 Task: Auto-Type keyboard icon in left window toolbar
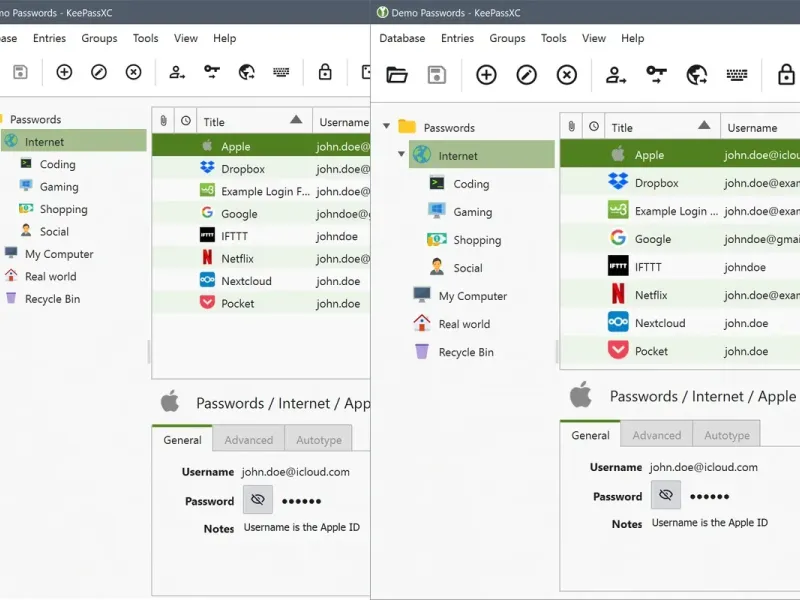pyautogui.click(x=281, y=72)
